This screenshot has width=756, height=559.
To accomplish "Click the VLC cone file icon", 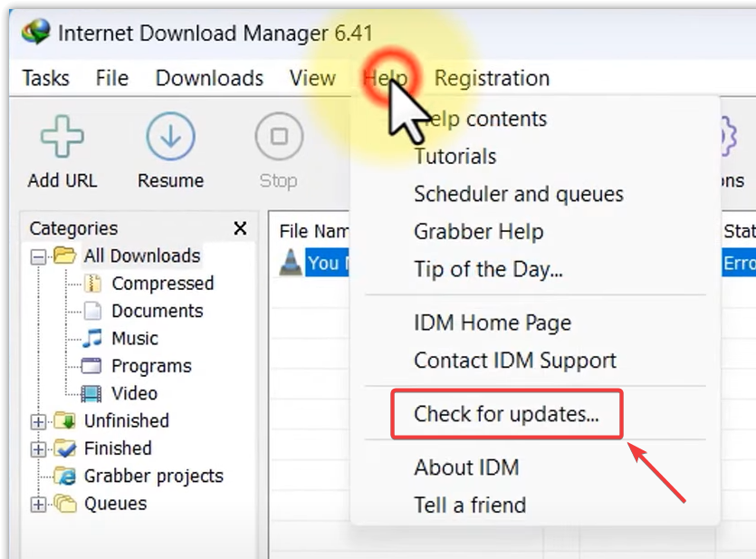I will pyautogui.click(x=291, y=263).
